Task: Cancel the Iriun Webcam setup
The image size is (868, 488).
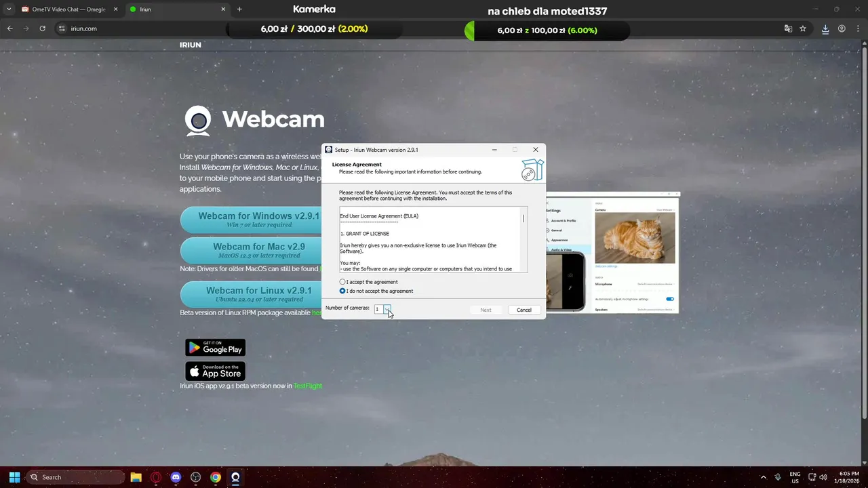Action: pyautogui.click(x=524, y=310)
